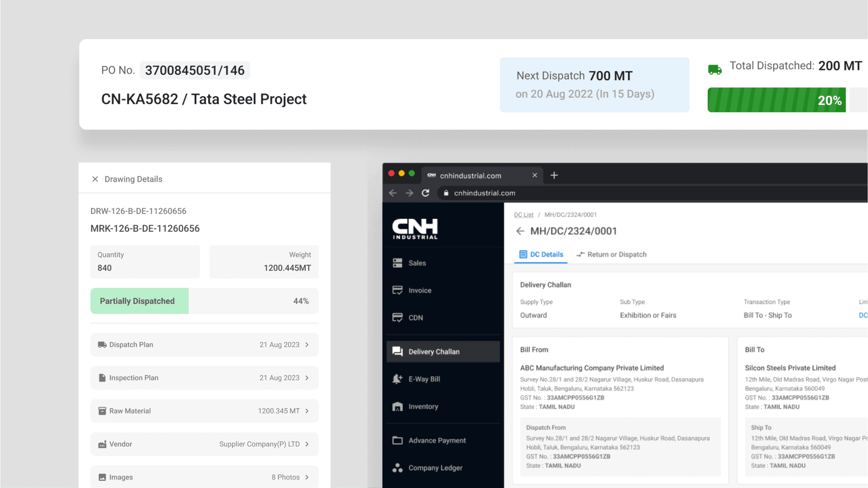Expand the Inspection Plan row
The width and height of the screenshot is (868, 488).
point(204,378)
